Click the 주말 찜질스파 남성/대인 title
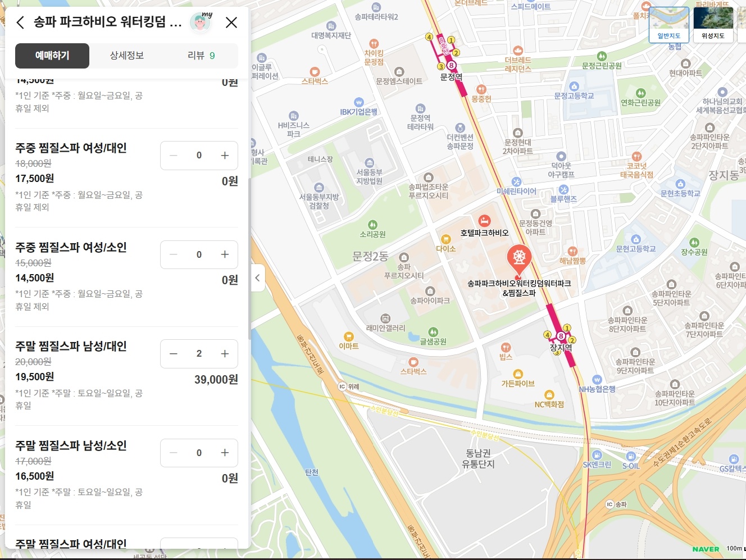The width and height of the screenshot is (746, 560). pyautogui.click(x=71, y=347)
